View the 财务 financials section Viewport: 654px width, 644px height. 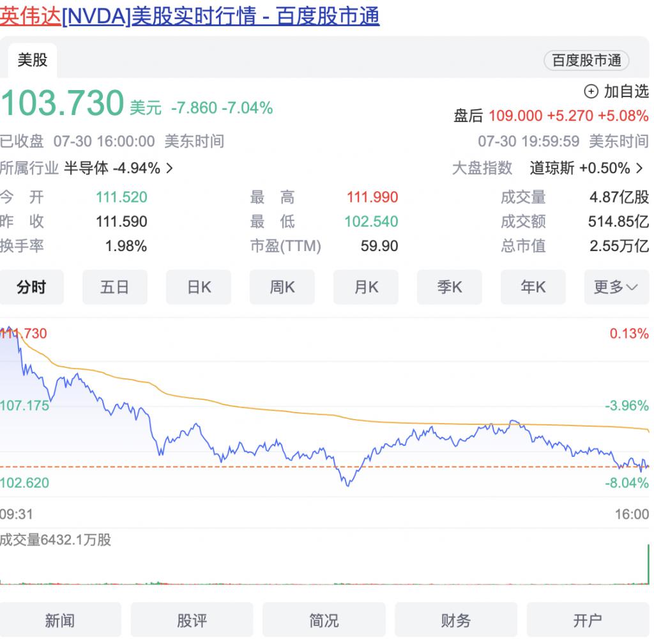coord(456,620)
